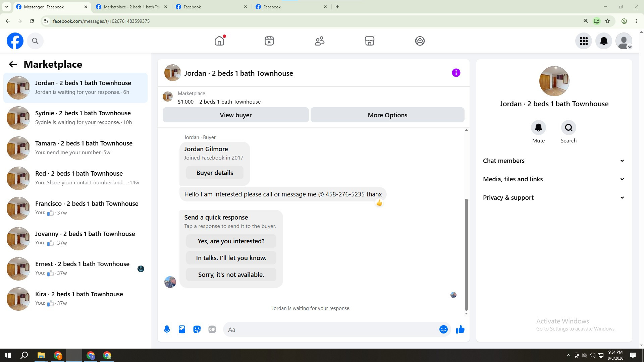Click the browser reload button
644x362 pixels.
point(32,21)
